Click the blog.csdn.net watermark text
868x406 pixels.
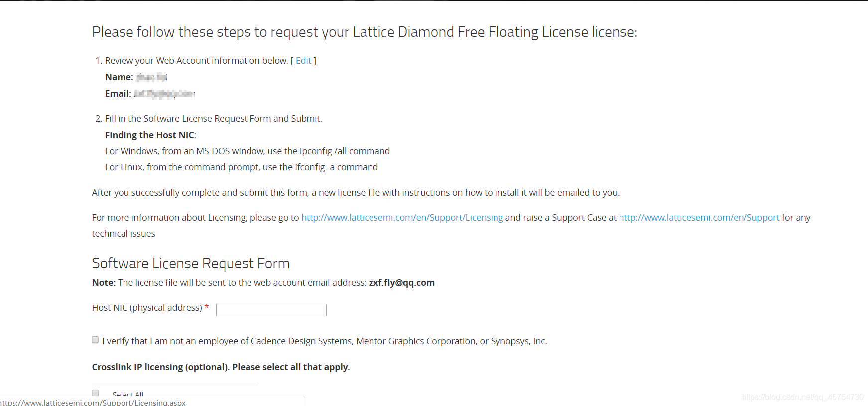tap(802, 397)
